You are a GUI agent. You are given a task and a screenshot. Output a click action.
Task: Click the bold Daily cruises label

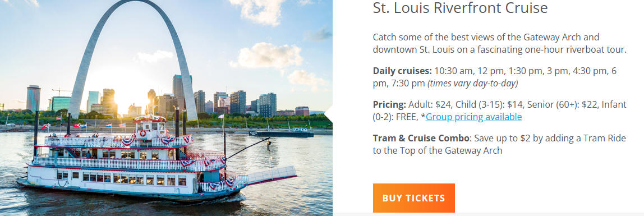point(403,71)
